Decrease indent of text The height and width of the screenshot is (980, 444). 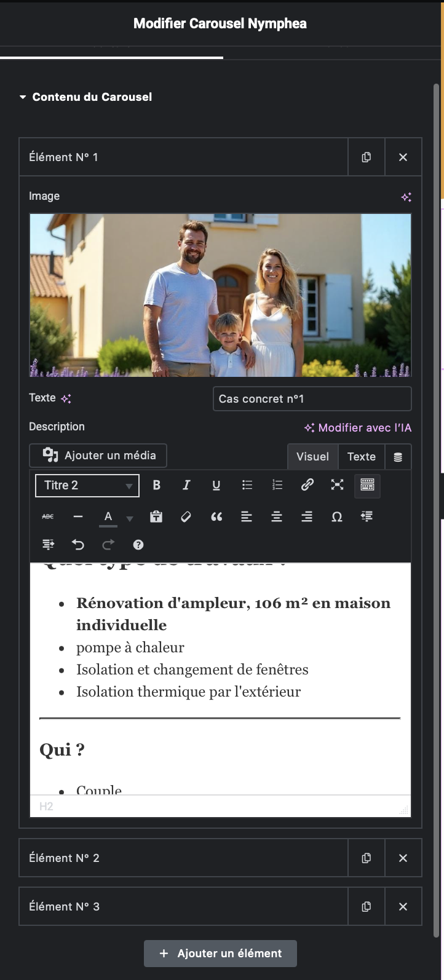[367, 516]
